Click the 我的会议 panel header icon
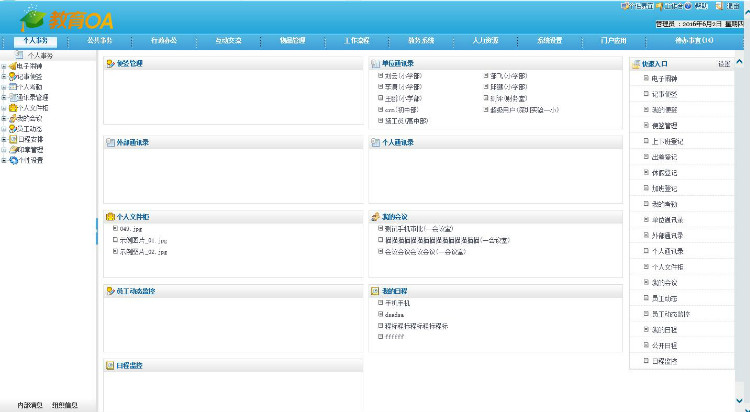The height and width of the screenshot is (412, 750). [374, 217]
